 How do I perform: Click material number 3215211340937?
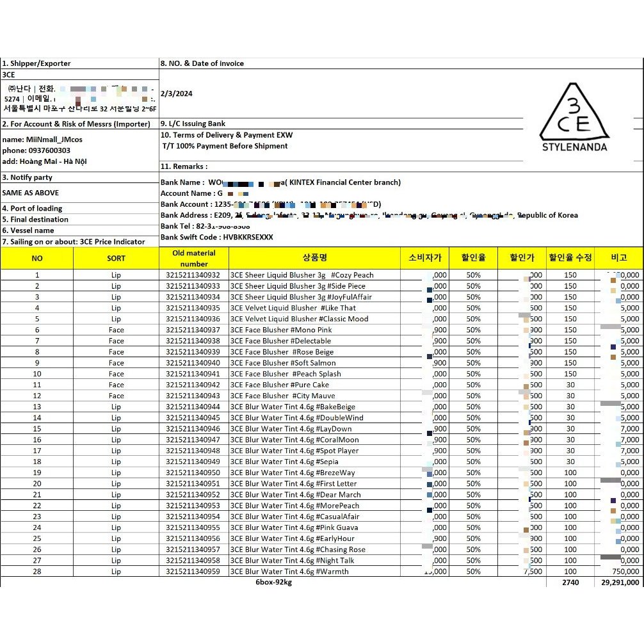point(193,330)
